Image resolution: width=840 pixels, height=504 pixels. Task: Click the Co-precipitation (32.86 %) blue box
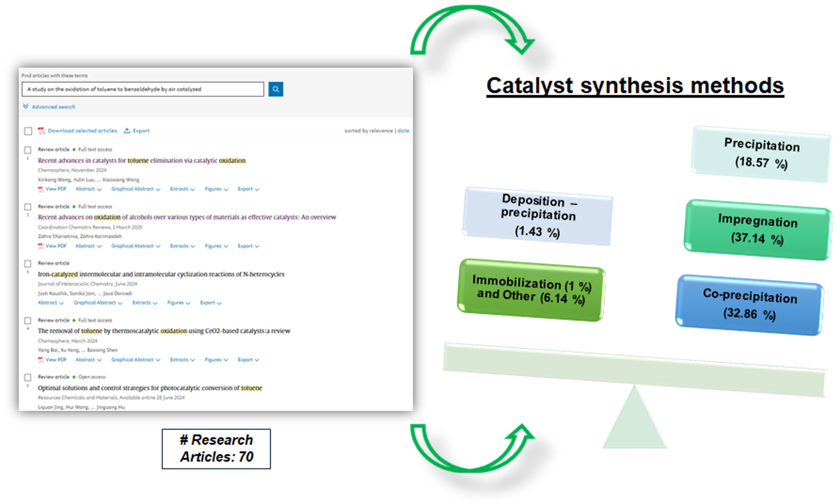tap(750, 305)
